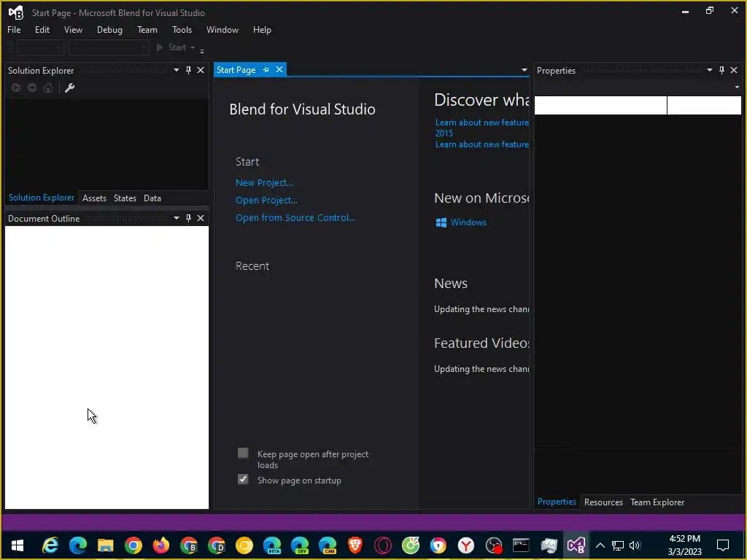The height and width of the screenshot is (560, 747).
Task: Close the Solution Explorer panel
Action: coord(201,70)
